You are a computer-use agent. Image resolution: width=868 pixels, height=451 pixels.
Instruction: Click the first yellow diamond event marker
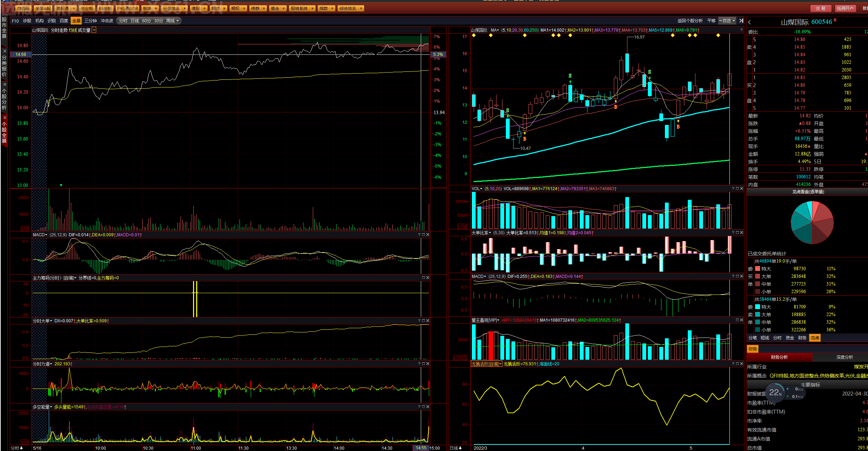(474, 35)
